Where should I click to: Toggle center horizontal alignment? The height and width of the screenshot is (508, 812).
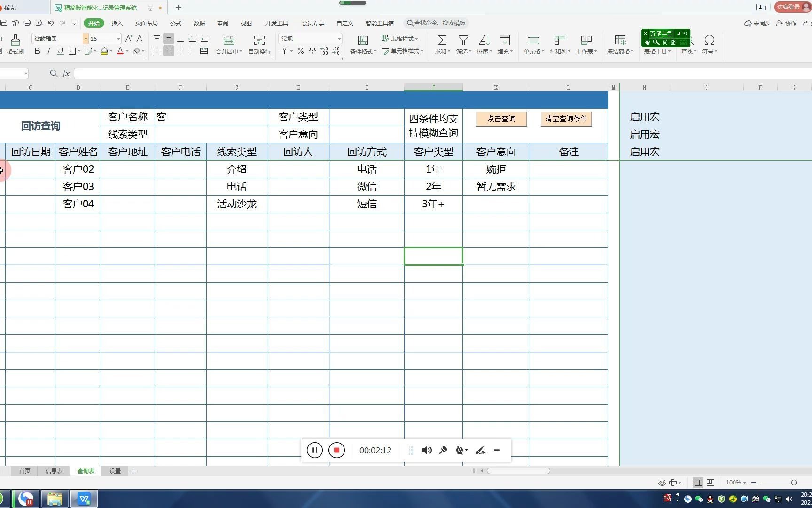click(169, 51)
